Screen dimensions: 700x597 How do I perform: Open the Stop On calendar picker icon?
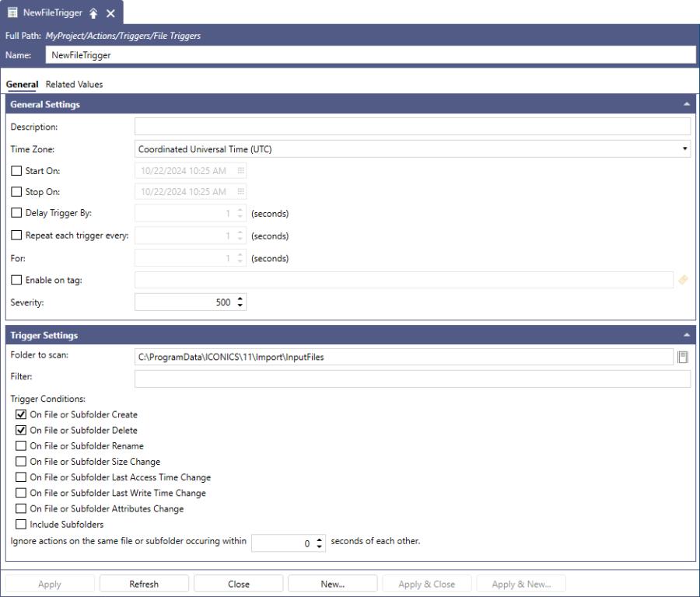241,192
